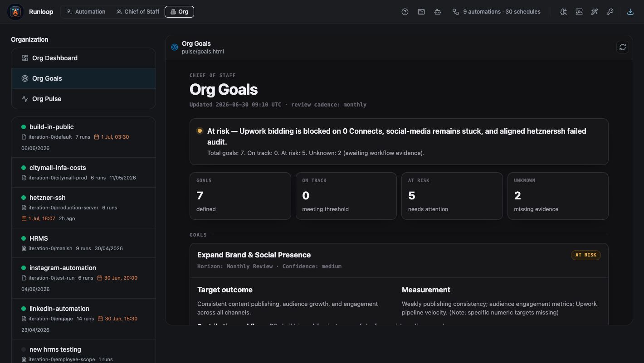Click the screen capture icon in the top bar

pos(579,12)
